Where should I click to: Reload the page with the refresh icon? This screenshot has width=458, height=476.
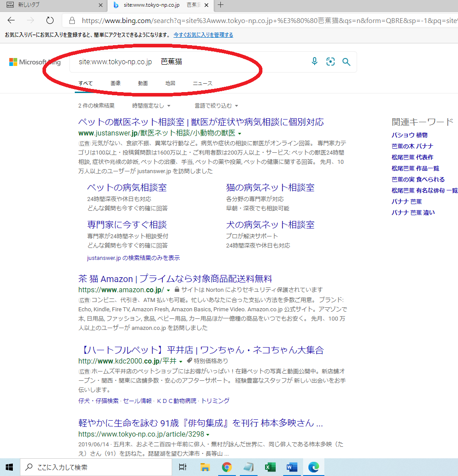point(50,20)
